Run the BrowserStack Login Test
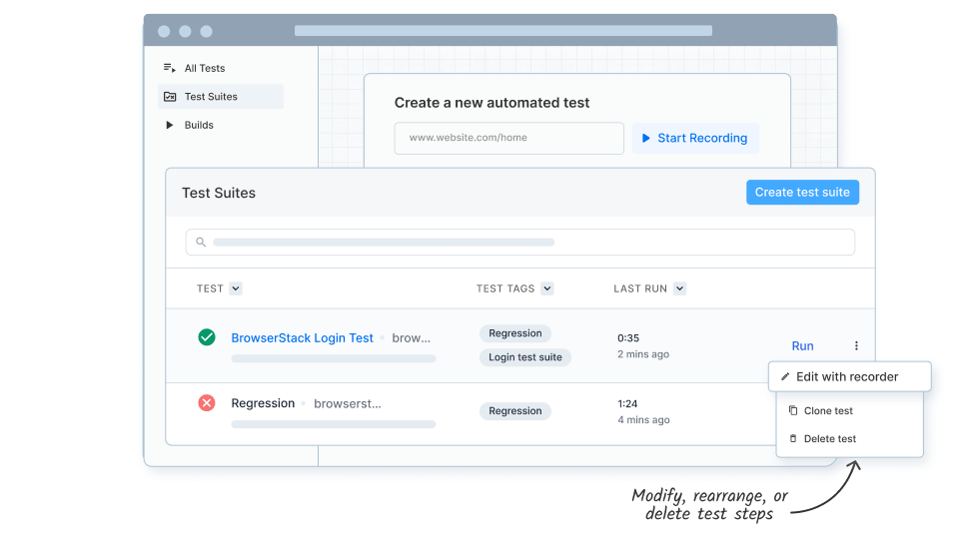Image resolution: width=979 pixels, height=560 pixels. point(802,346)
